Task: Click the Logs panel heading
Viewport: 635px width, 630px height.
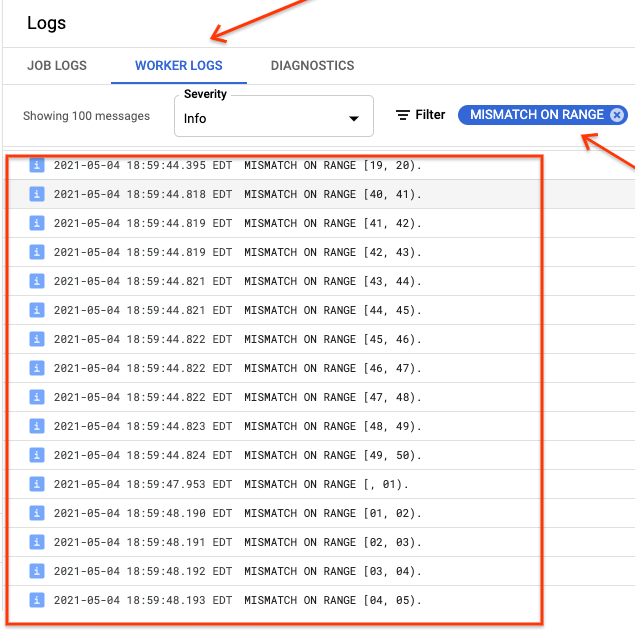Action: tap(46, 23)
